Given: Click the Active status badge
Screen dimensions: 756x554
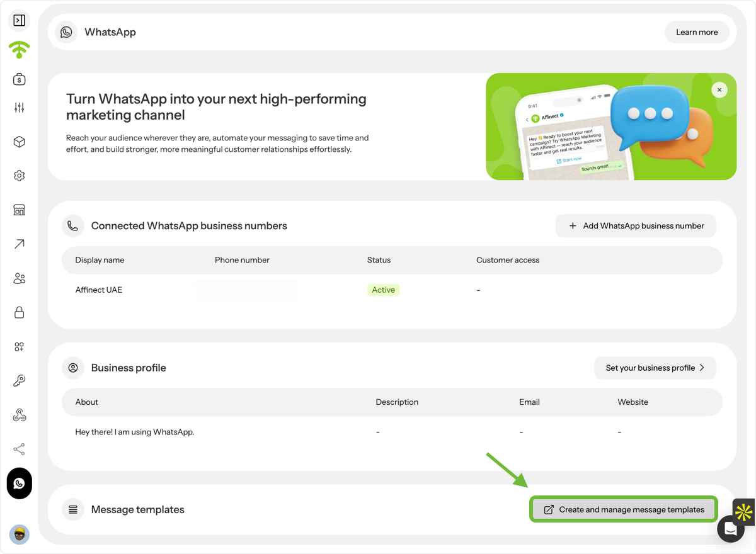Looking at the screenshot, I should tap(383, 290).
